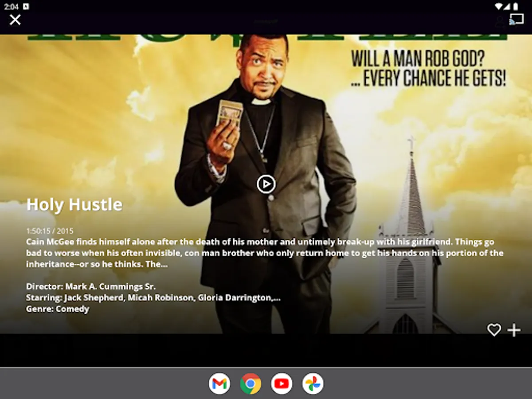532x399 pixels.
Task: Tap Director: Mark A. Cummings Sr. line
Action: (x=91, y=286)
